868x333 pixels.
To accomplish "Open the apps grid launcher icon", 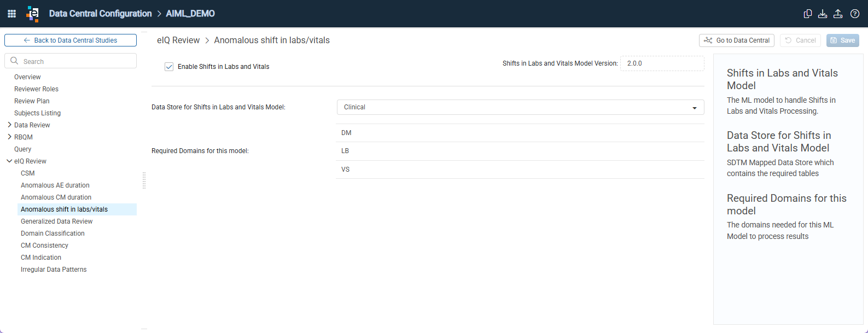I will [x=11, y=14].
